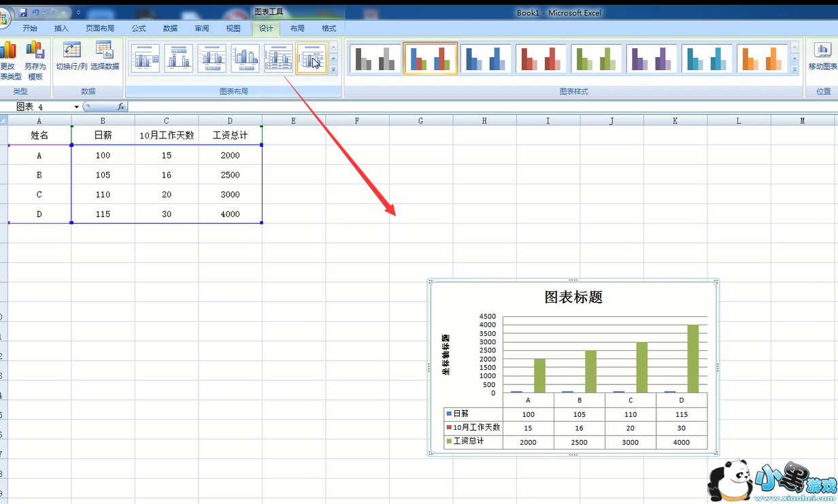
Task: Click the 移动图表 move chart icon
Action: (822, 51)
